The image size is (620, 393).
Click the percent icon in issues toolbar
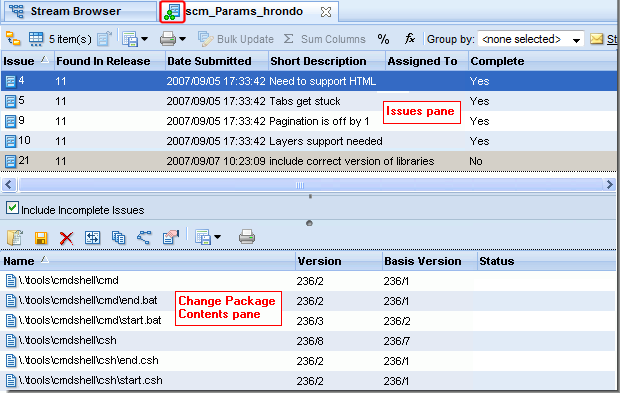(383, 39)
